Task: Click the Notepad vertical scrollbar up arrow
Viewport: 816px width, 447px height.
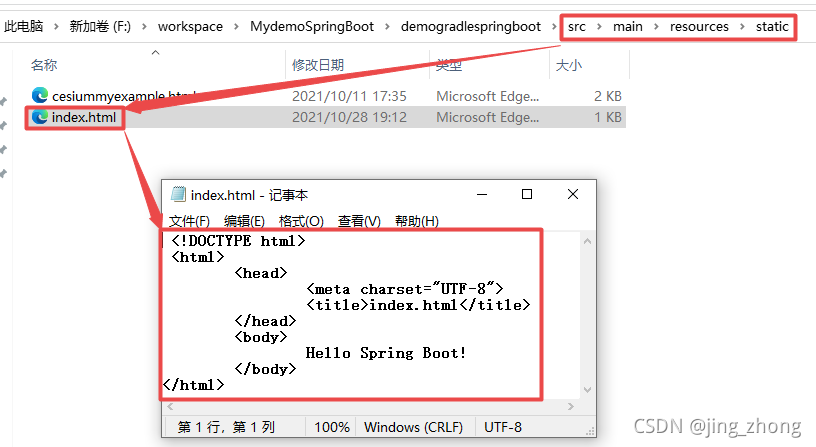Action: [x=588, y=241]
